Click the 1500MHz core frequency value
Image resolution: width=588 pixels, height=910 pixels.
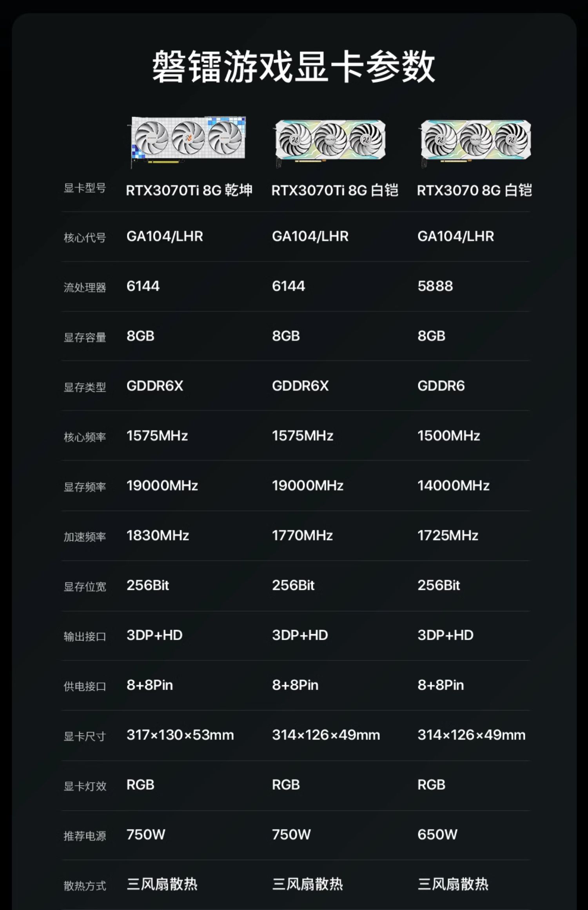click(449, 436)
